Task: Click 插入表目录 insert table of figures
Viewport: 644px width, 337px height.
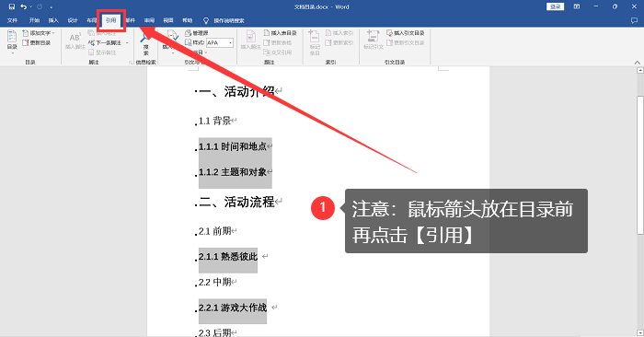Action: click(280, 33)
